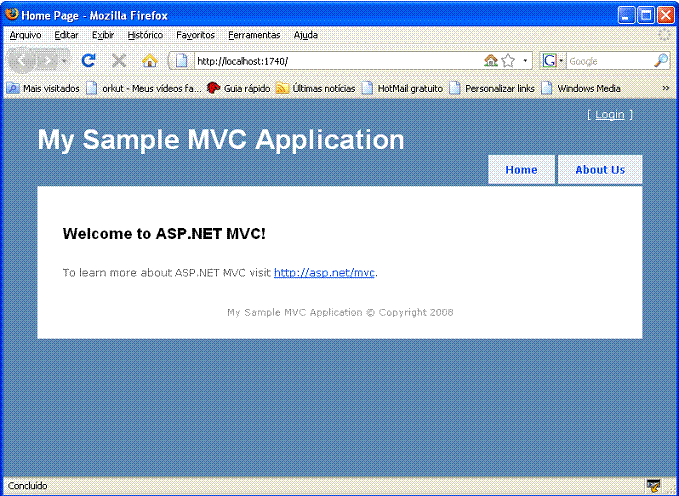679x496 pixels.
Task: Click the magnifying glass search icon
Action: [x=661, y=61]
